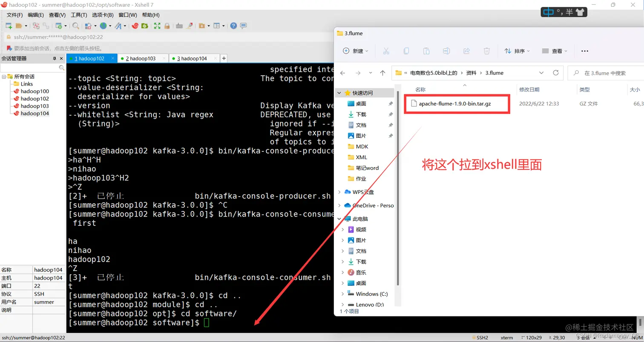Click the new folder icon in Xshell toolbar
644x342 pixels.
click(x=202, y=26)
